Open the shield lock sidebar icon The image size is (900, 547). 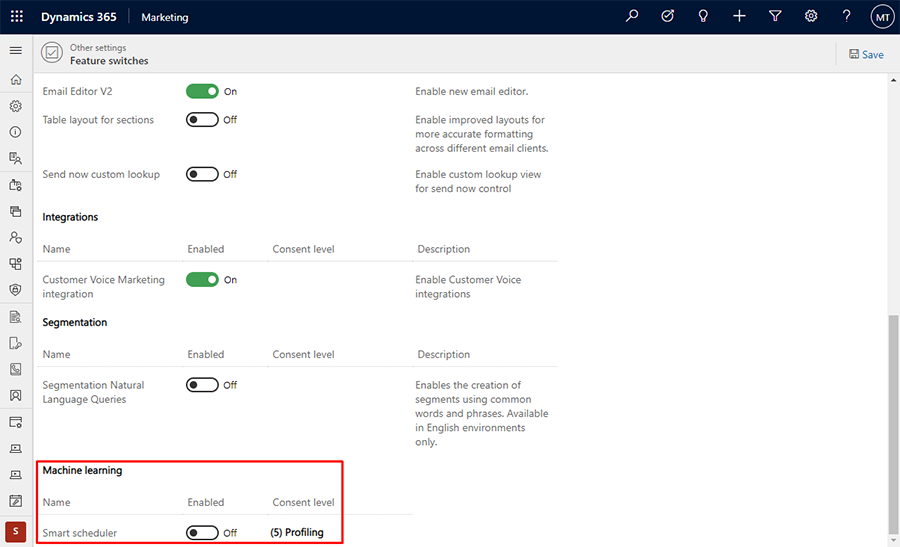pyautogui.click(x=15, y=290)
